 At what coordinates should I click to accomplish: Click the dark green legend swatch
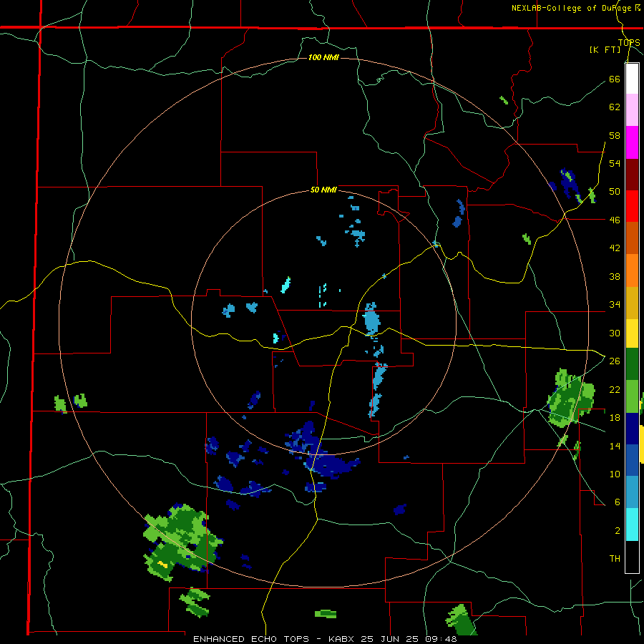click(632, 364)
